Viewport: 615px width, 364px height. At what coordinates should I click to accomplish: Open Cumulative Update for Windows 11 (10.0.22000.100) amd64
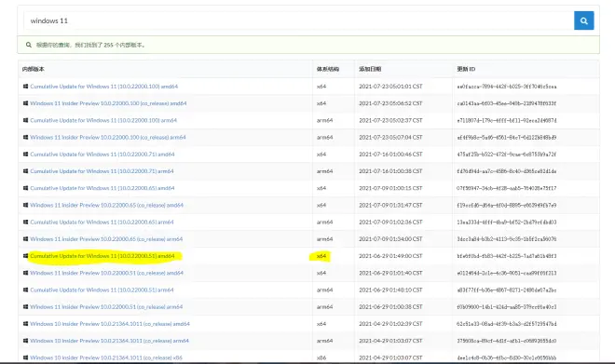click(104, 87)
